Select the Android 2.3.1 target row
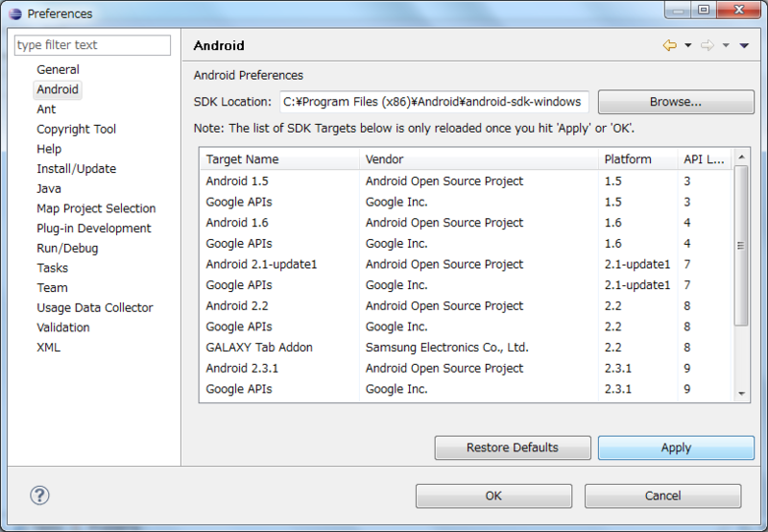Screen dimensions: 768x532 [466, 369]
